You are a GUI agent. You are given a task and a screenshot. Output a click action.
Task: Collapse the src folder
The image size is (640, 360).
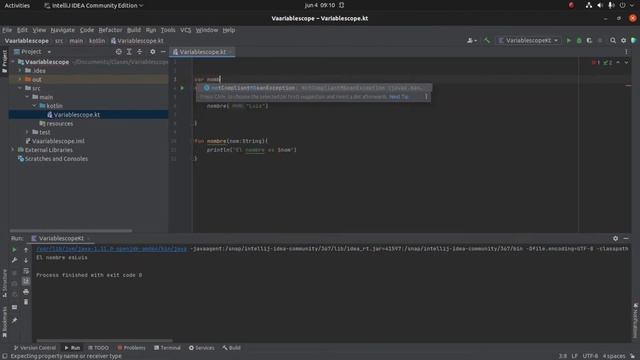[x=20, y=88]
